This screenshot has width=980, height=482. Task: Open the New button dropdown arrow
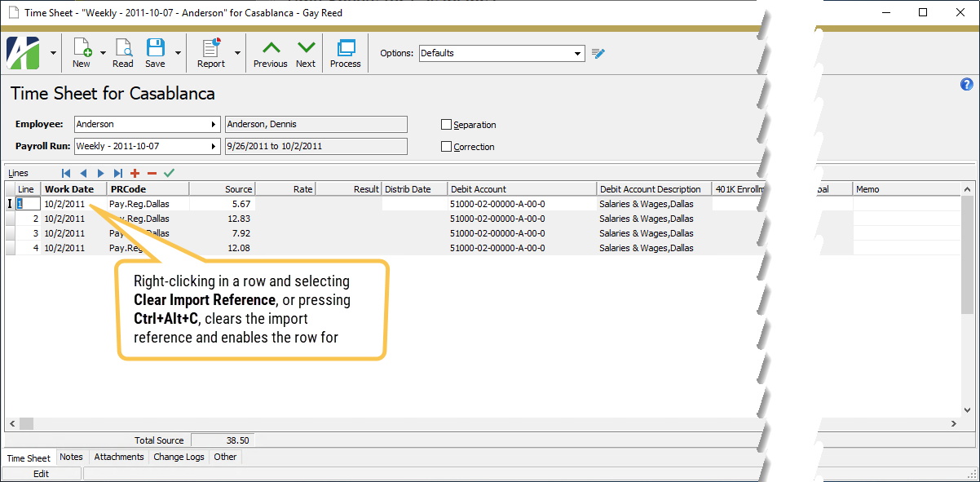104,53
